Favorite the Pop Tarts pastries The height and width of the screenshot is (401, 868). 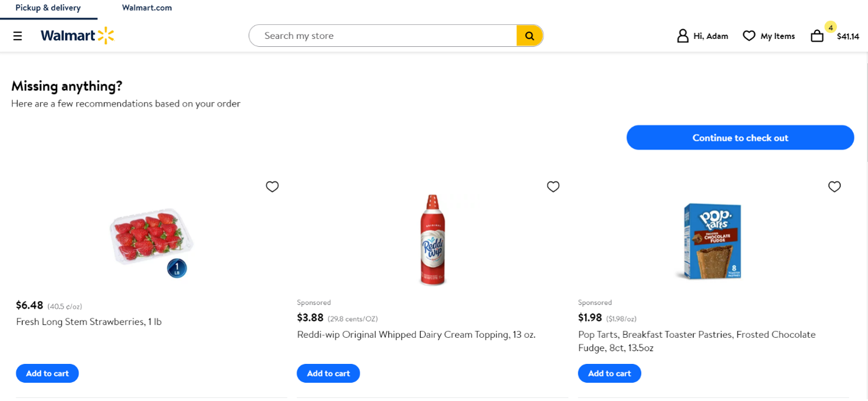pyautogui.click(x=834, y=187)
